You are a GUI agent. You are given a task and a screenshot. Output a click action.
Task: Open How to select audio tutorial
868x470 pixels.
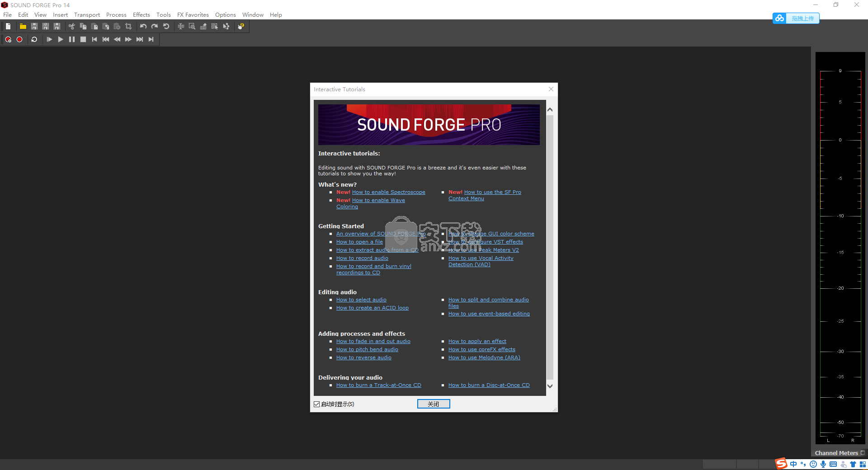(361, 300)
